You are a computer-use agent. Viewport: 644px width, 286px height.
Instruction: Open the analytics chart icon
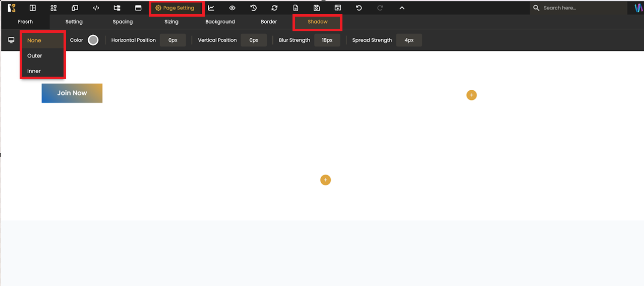click(211, 8)
